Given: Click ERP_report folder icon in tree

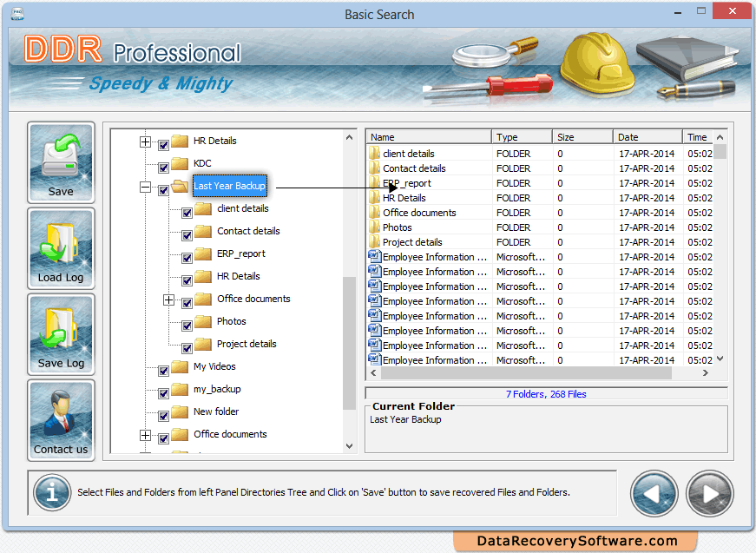Looking at the screenshot, I should click(x=203, y=254).
